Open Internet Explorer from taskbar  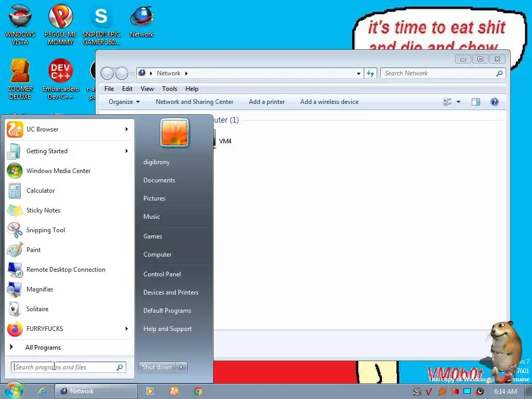coord(42,391)
